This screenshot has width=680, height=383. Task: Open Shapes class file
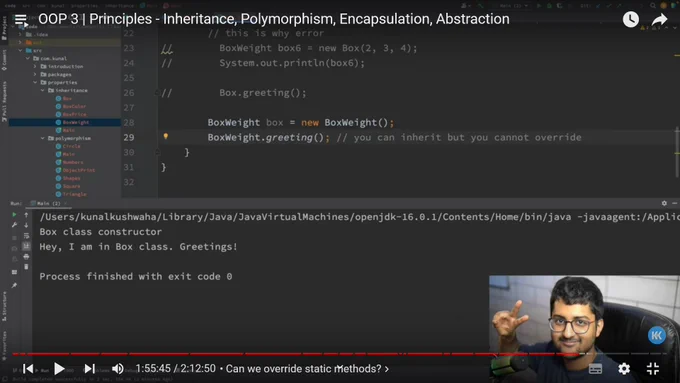tap(68, 178)
